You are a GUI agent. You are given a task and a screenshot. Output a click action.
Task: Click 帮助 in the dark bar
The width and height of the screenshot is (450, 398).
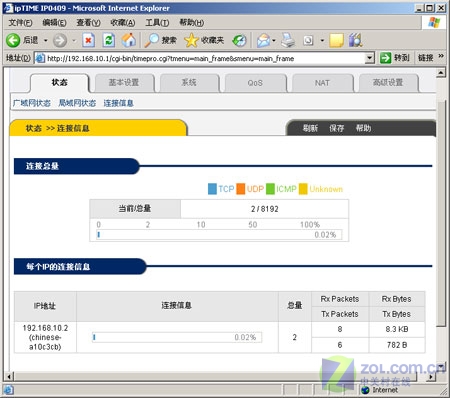coord(363,128)
